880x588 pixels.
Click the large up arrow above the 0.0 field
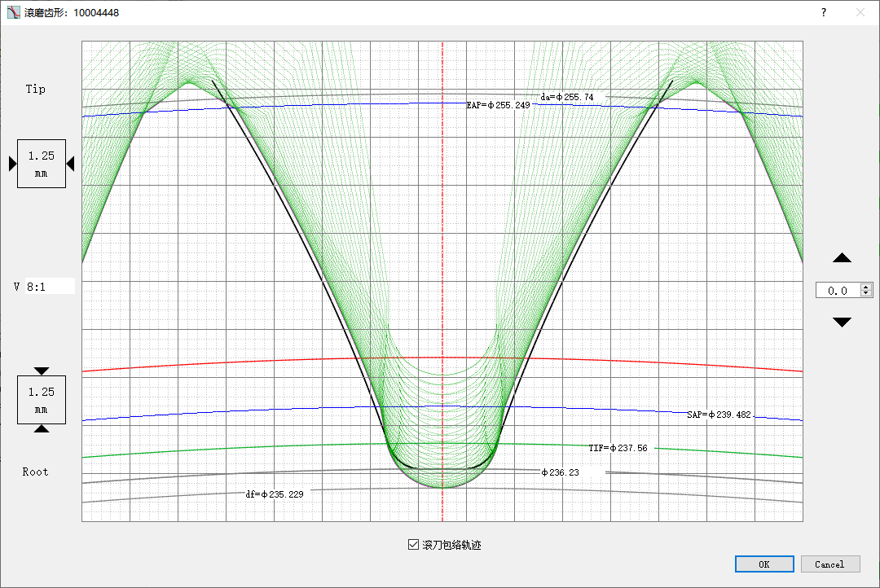(x=842, y=257)
